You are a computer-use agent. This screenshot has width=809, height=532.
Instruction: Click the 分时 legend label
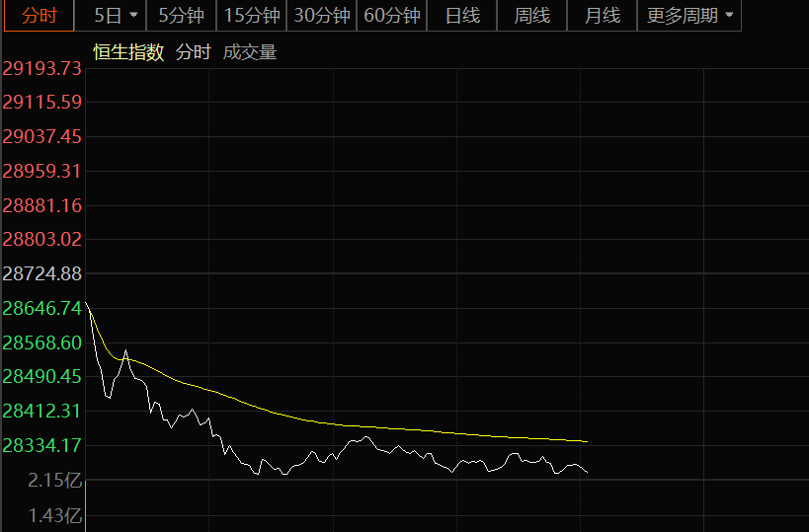pyautogui.click(x=194, y=52)
